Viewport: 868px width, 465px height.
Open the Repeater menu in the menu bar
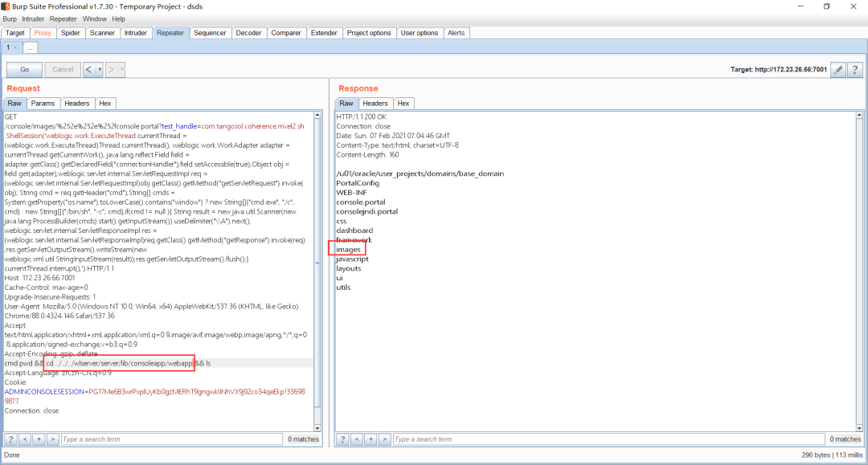click(x=63, y=18)
